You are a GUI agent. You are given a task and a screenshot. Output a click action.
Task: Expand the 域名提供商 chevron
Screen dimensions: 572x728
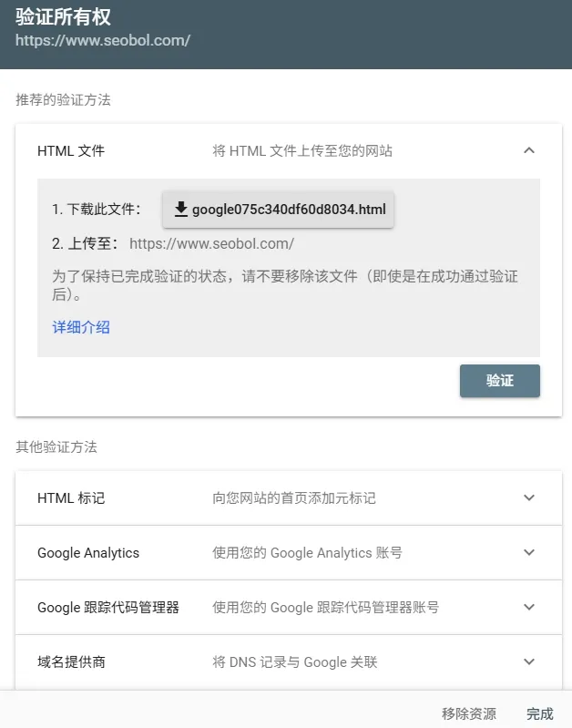(x=529, y=661)
